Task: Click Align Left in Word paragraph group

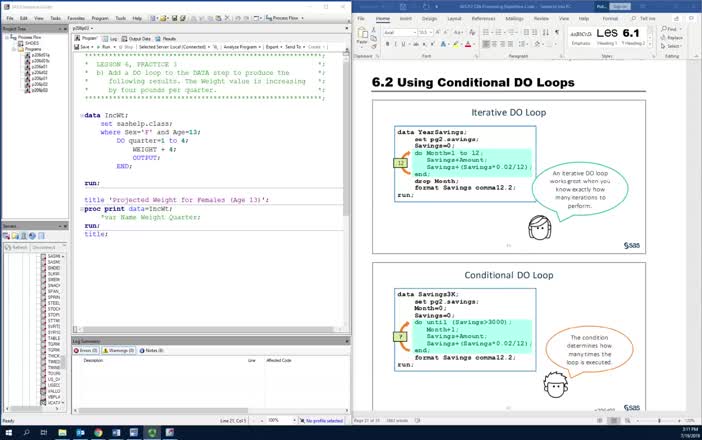Action: point(486,44)
